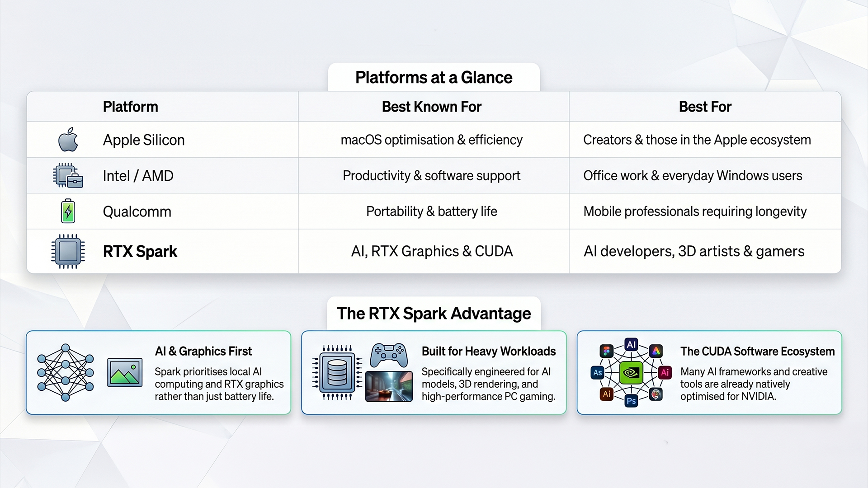The width and height of the screenshot is (868, 488).
Task: Click the Platform column header
Action: 130,107
